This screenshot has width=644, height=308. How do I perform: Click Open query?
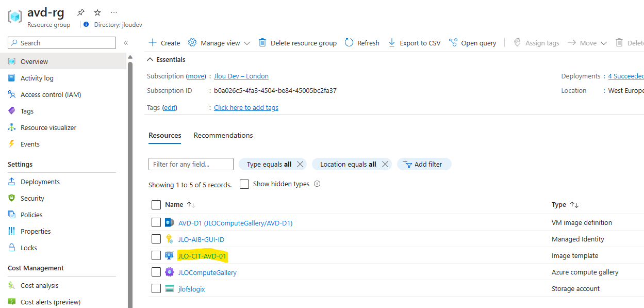coord(472,43)
